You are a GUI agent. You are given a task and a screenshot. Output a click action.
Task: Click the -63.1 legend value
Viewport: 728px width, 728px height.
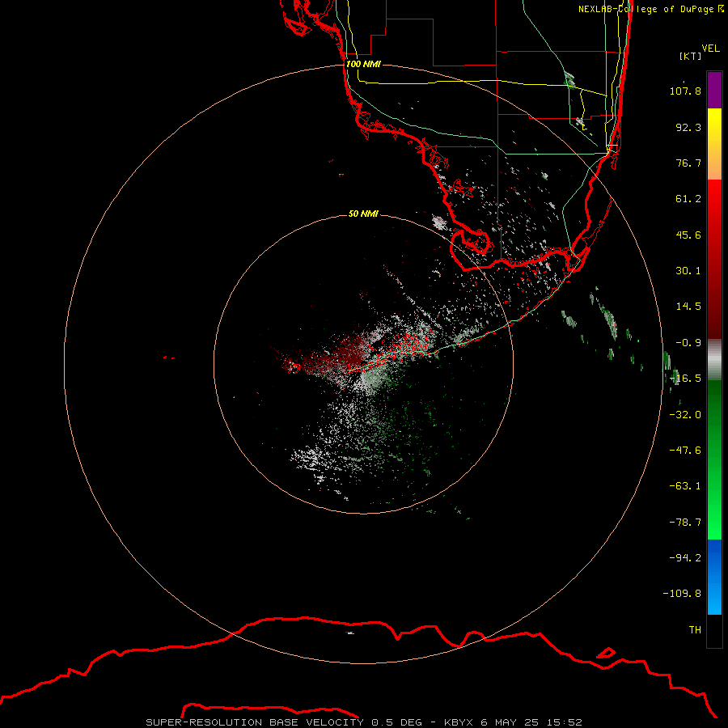point(685,486)
